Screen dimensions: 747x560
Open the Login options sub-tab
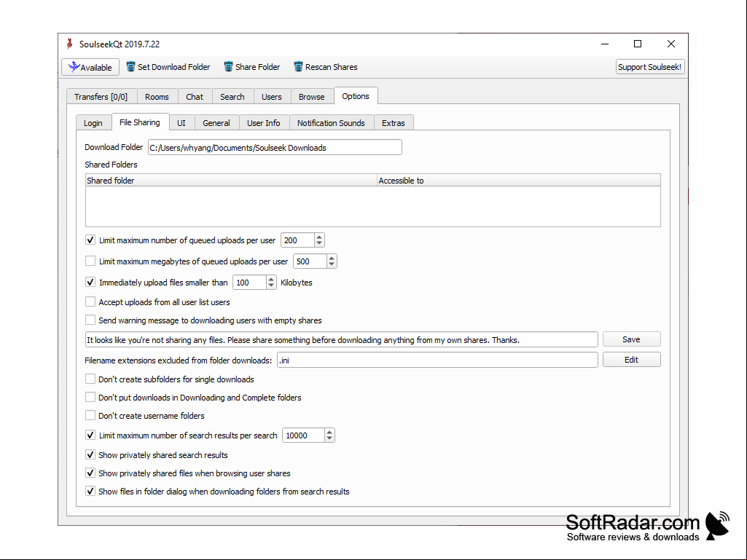tap(93, 123)
